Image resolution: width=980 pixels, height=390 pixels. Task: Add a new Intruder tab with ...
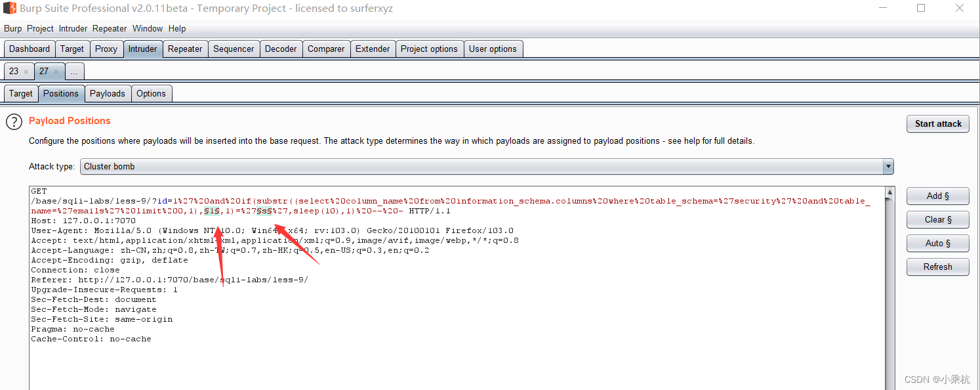click(74, 72)
